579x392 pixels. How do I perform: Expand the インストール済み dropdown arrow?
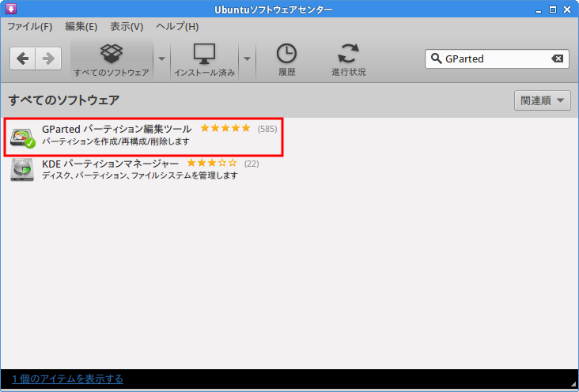(x=247, y=58)
